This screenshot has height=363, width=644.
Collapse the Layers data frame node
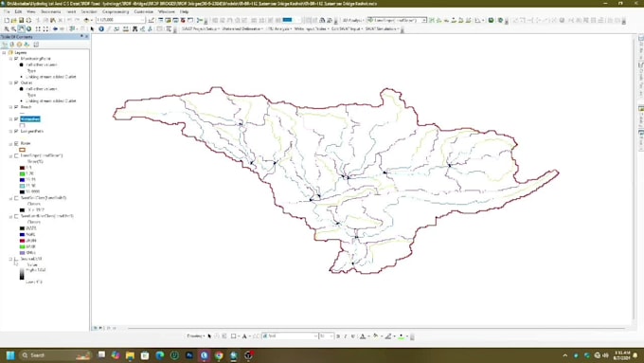[x=4, y=53]
